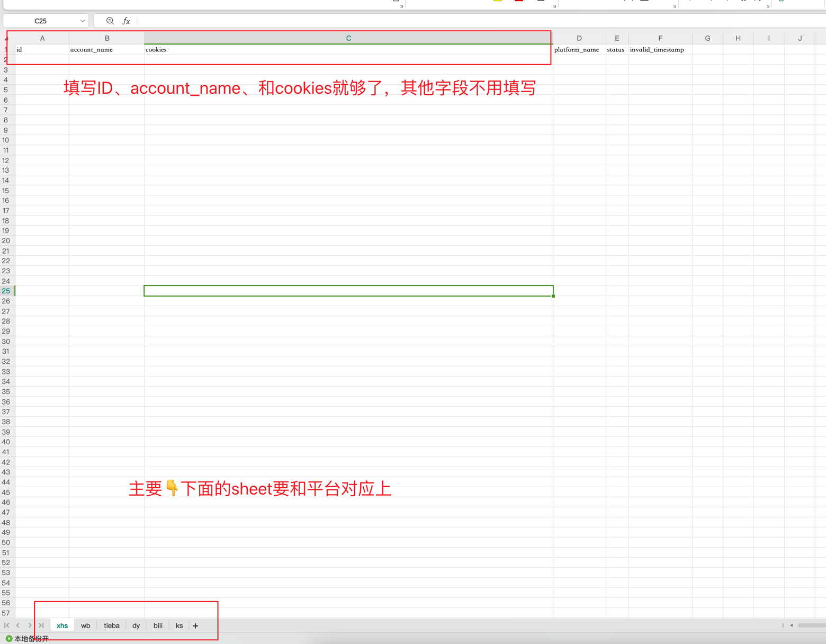Open the tieba sheet tab

coord(111,625)
